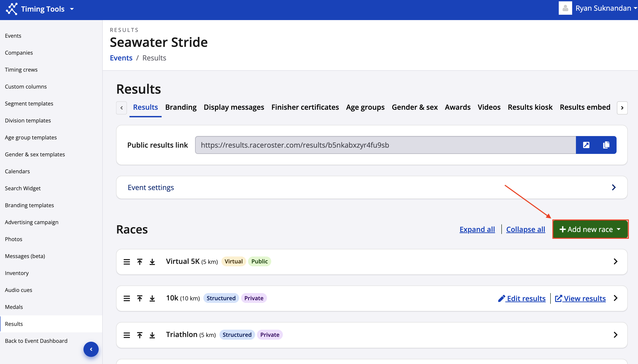Screen dimensions: 638x364
Task: Click the Timing Tools logo icon
Action: pos(12,9)
